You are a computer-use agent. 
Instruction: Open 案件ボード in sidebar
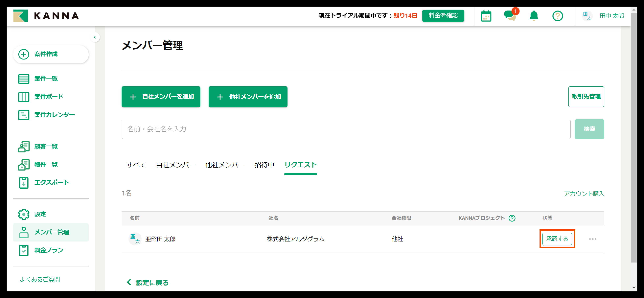pos(41,97)
